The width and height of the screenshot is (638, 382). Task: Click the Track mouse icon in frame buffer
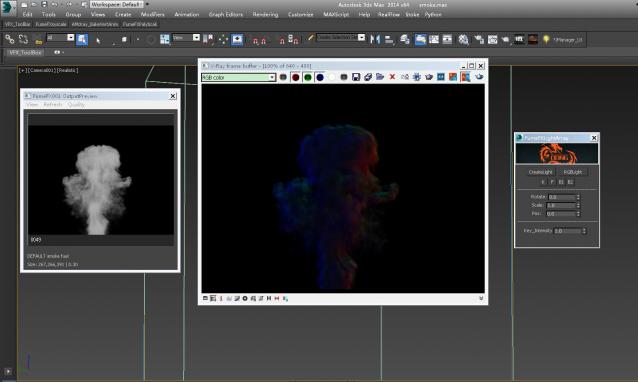tap(417, 77)
